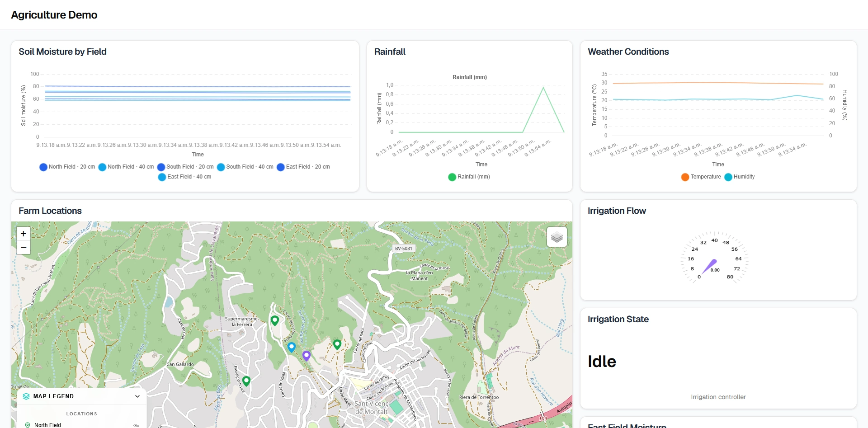
Task: Click the BV-5031 road label on map
Action: (404, 249)
